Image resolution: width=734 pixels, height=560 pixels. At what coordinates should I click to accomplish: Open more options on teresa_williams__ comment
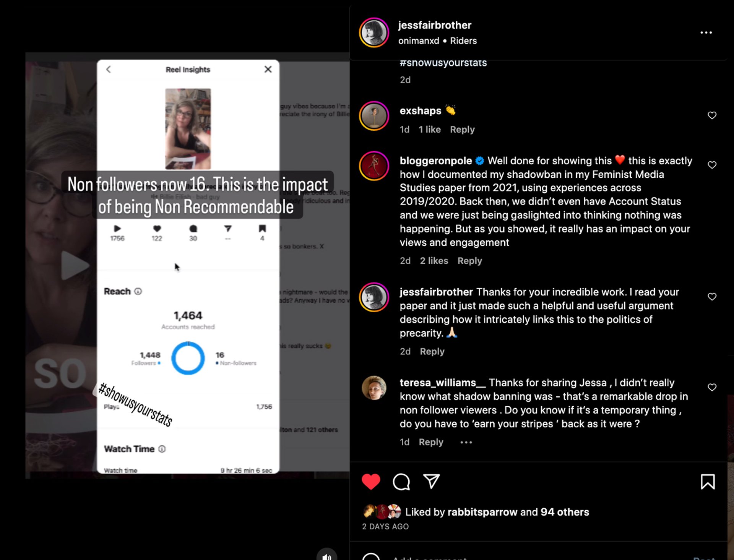tap(466, 442)
